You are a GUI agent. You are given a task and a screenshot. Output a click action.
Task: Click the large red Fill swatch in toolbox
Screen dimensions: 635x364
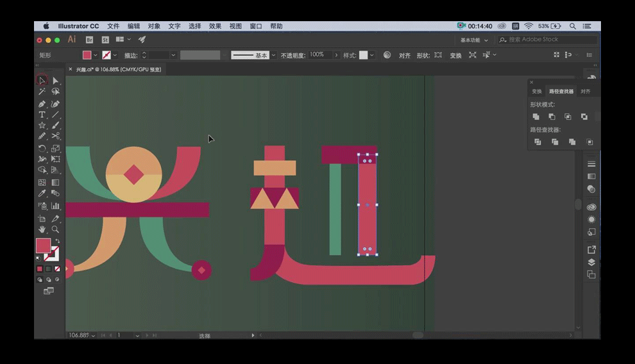42,245
